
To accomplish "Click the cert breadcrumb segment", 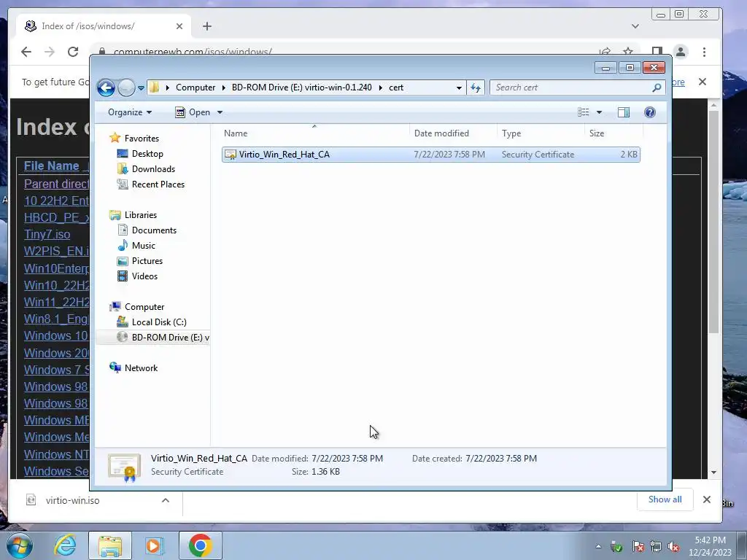I will [x=396, y=87].
